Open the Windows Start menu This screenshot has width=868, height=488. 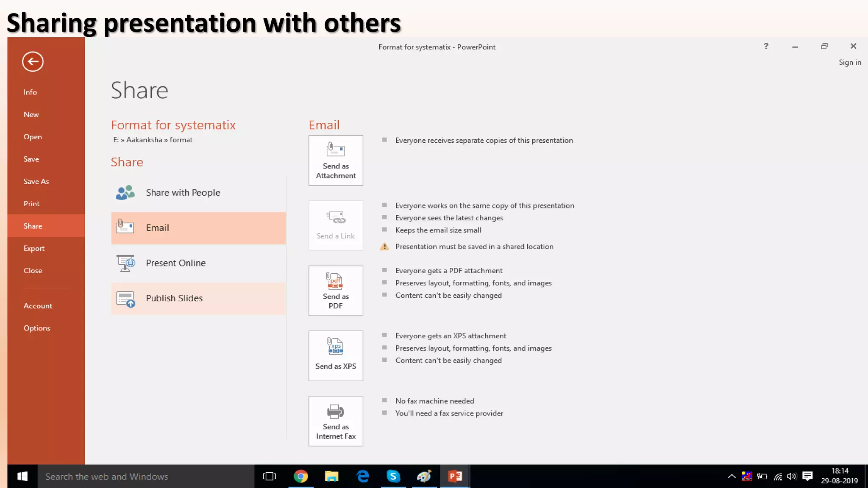tap(22, 477)
